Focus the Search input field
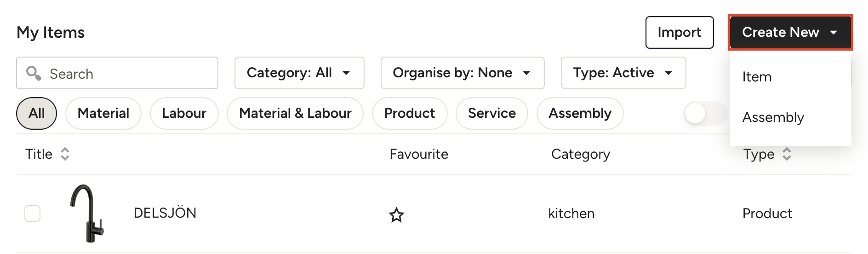This screenshot has width=868, height=254. [129, 74]
